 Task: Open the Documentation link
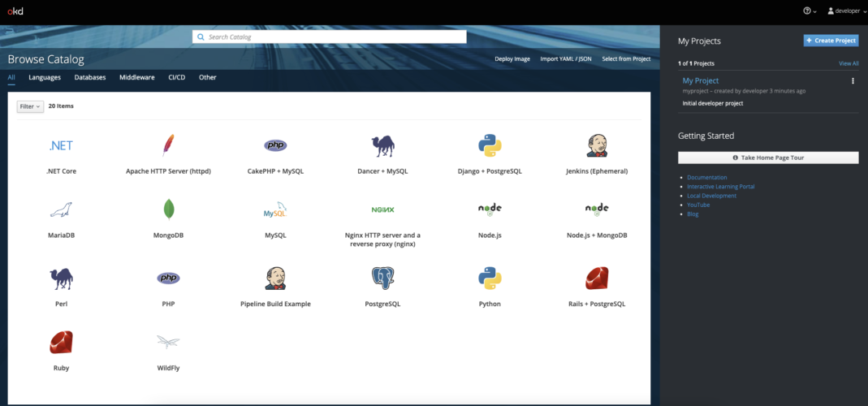point(706,177)
